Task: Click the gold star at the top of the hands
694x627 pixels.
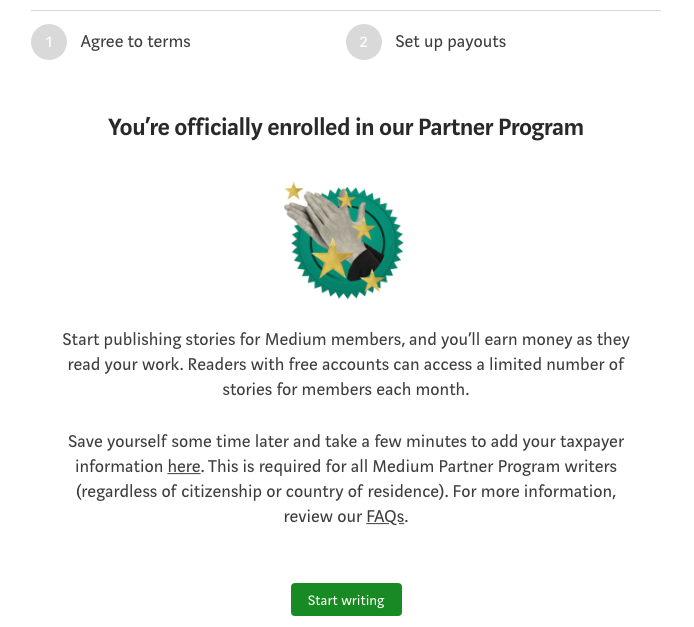Action: click(x=346, y=201)
